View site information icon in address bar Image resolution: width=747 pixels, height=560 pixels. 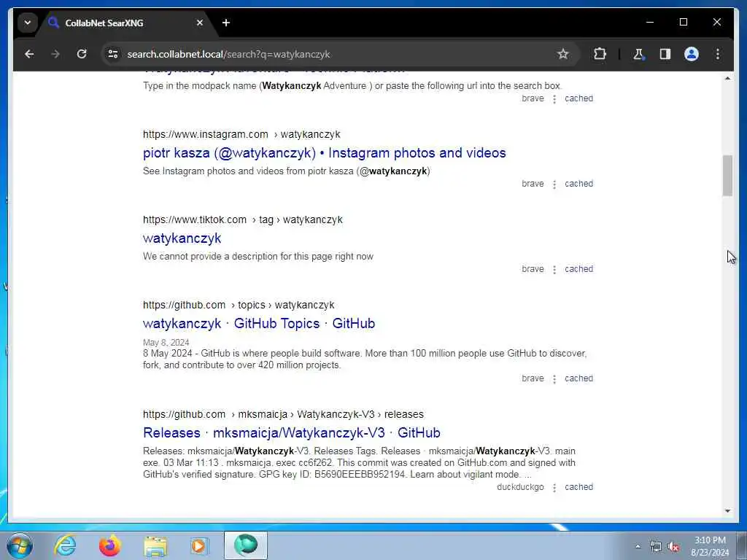coord(113,54)
